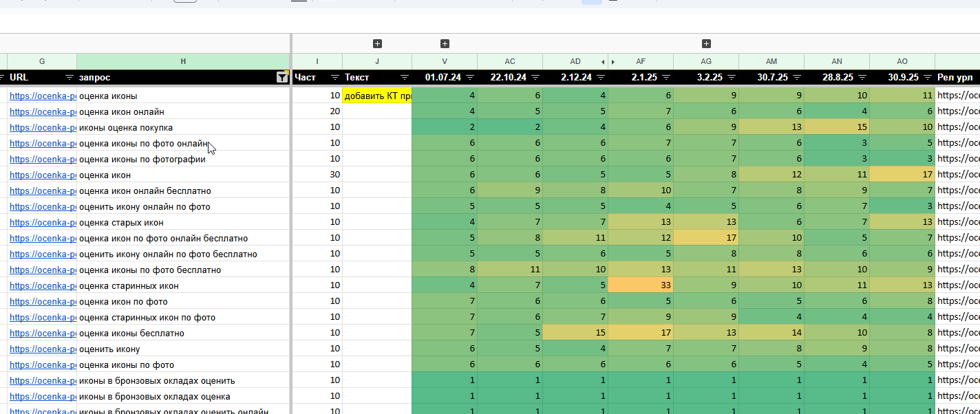The height and width of the screenshot is (414, 980).
Task: Open the URL link in the 'оценка икон онлайн' row
Action: 43,111
